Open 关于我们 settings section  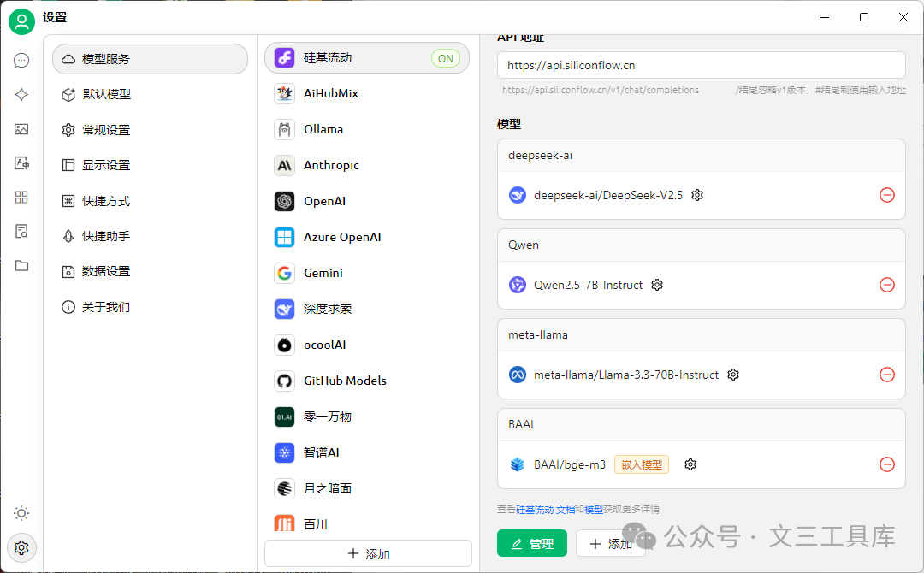coord(151,307)
